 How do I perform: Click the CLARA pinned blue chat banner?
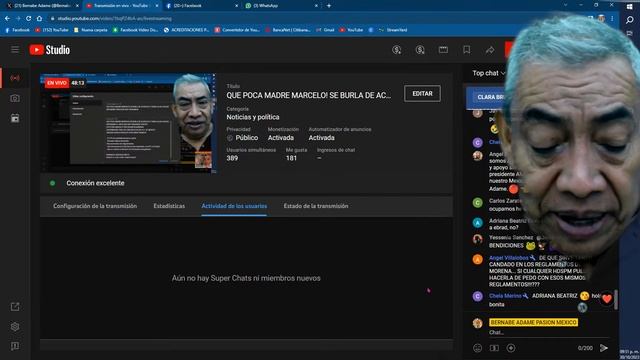(x=487, y=97)
